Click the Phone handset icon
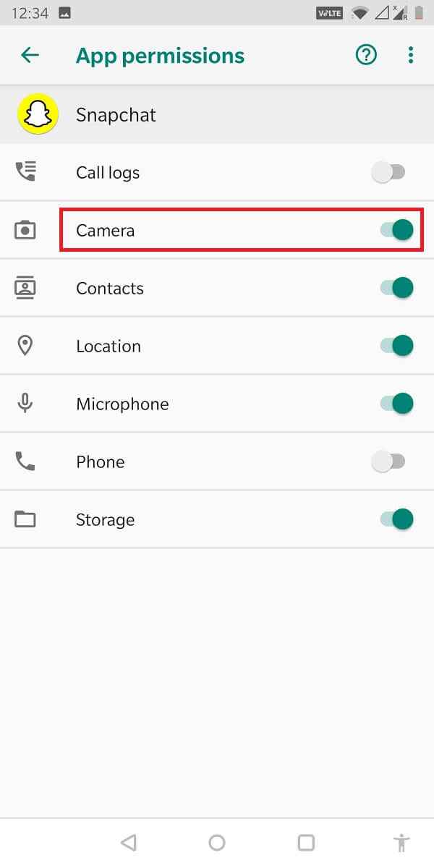The height and width of the screenshot is (868, 434). [x=26, y=461]
